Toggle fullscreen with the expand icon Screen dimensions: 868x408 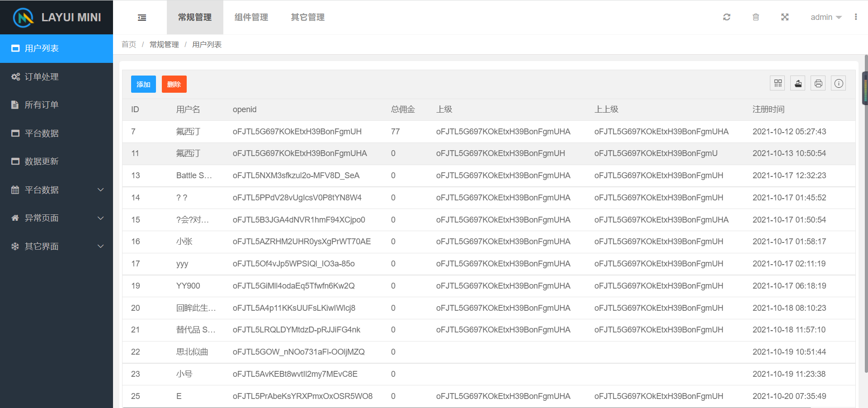[x=785, y=17]
